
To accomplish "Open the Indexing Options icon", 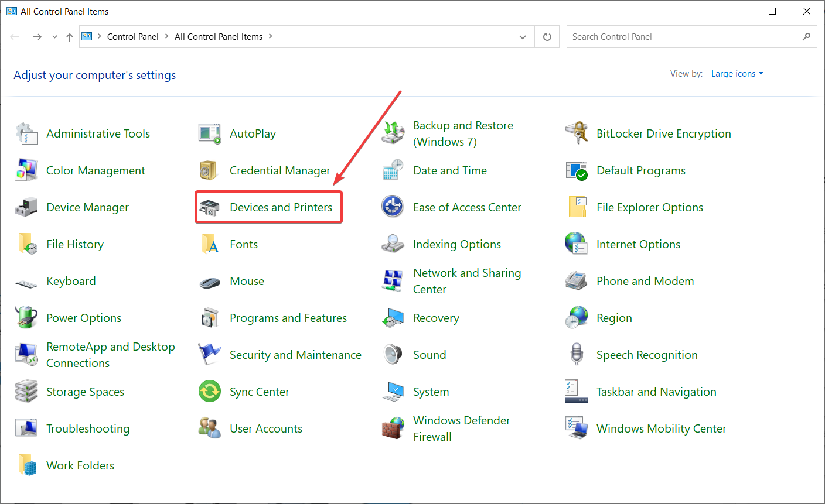I will tap(393, 244).
